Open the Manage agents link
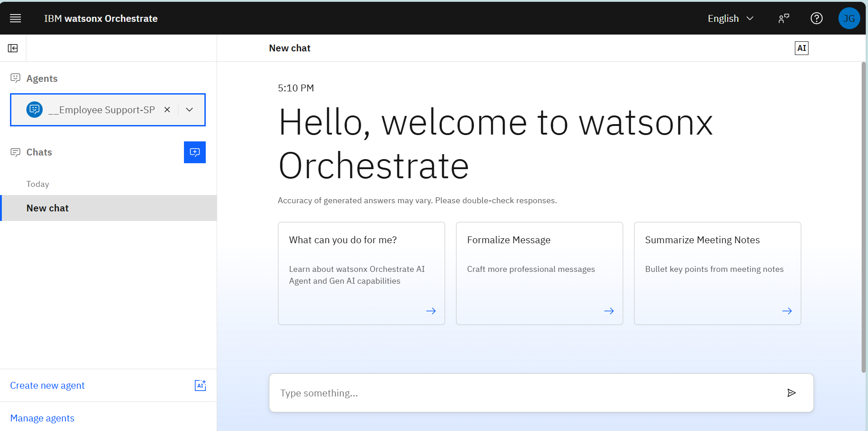868x431 pixels. click(x=42, y=418)
